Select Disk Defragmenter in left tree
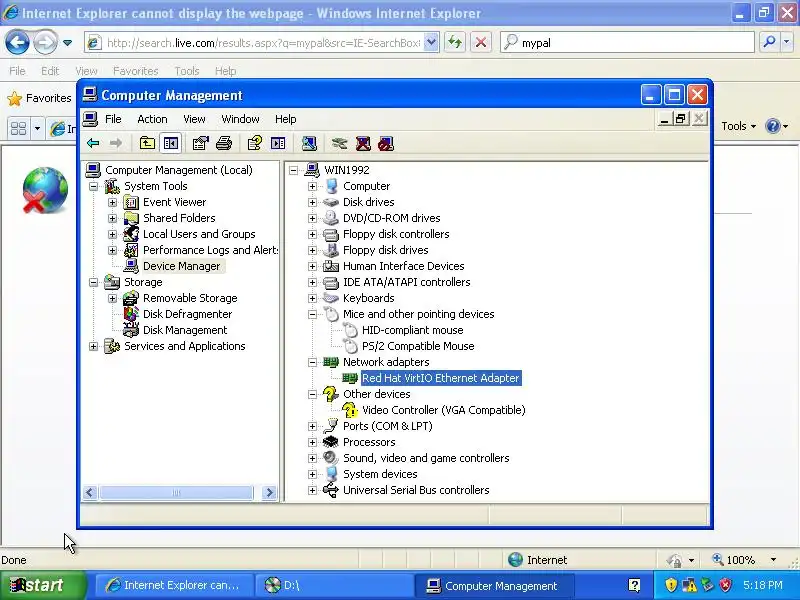This screenshot has width=800, height=600. point(187,314)
